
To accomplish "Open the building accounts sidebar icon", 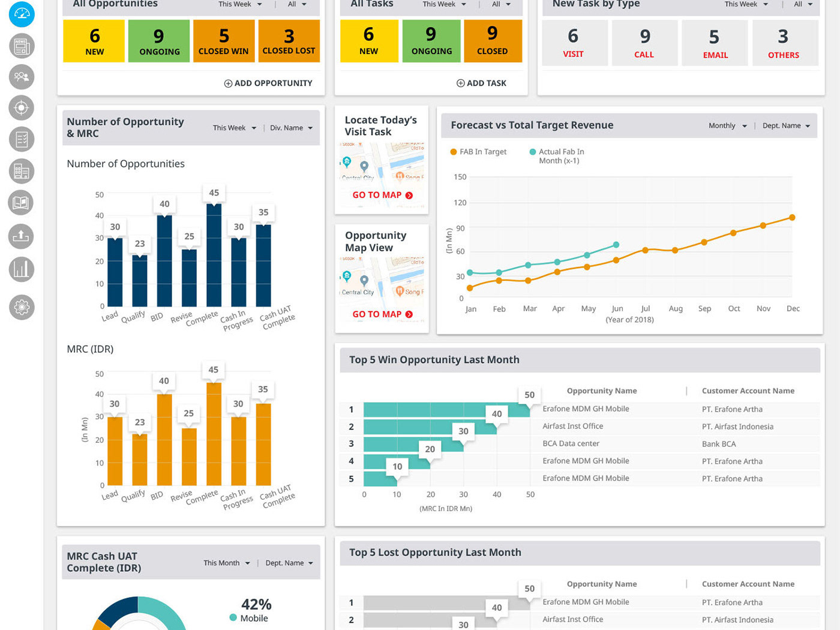I will click(22, 171).
